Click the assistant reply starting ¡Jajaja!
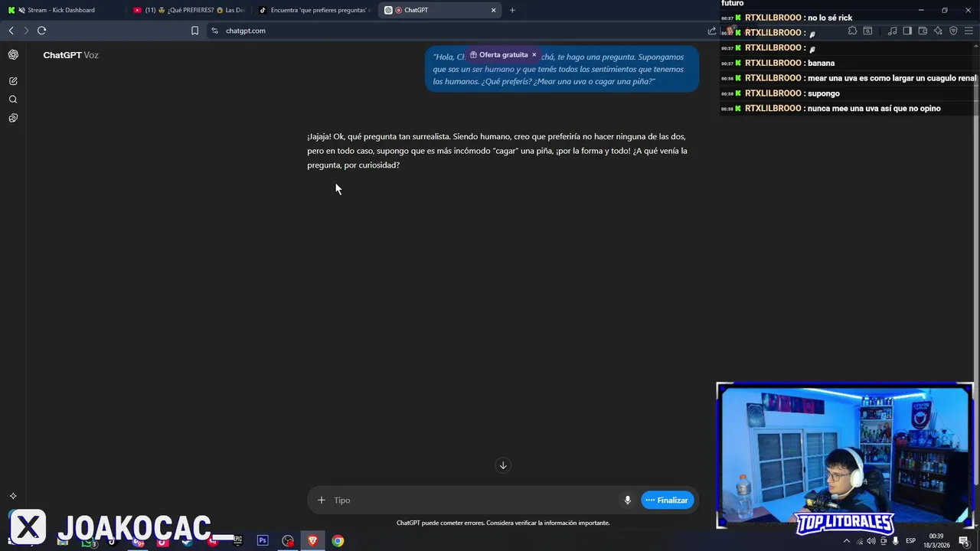This screenshot has height=551, width=980. (x=498, y=151)
